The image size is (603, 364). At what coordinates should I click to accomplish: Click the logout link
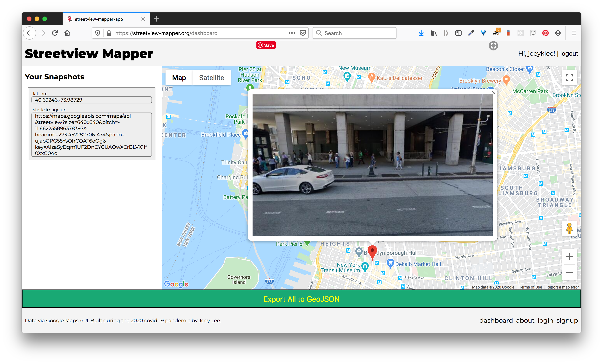[x=569, y=54]
